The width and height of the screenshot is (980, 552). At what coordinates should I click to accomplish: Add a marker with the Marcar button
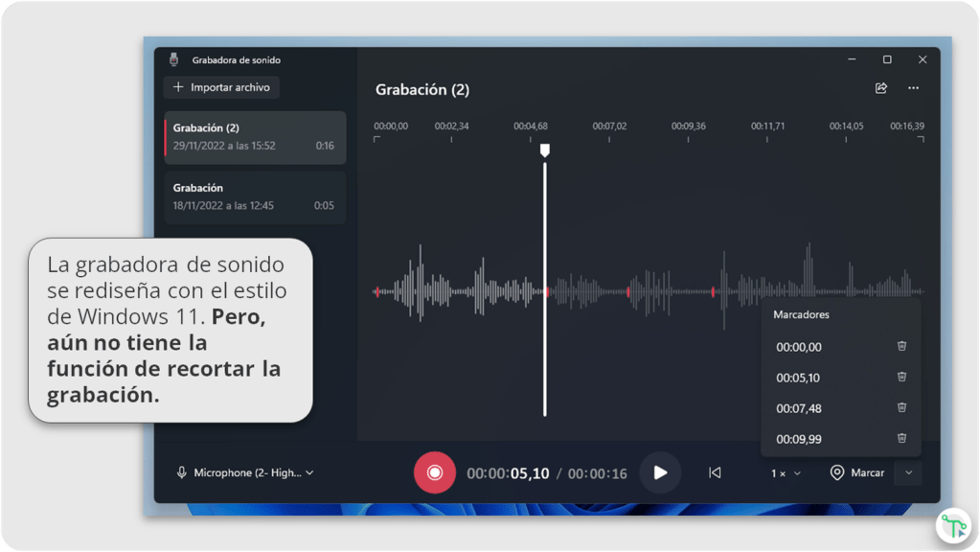tap(857, 472)
